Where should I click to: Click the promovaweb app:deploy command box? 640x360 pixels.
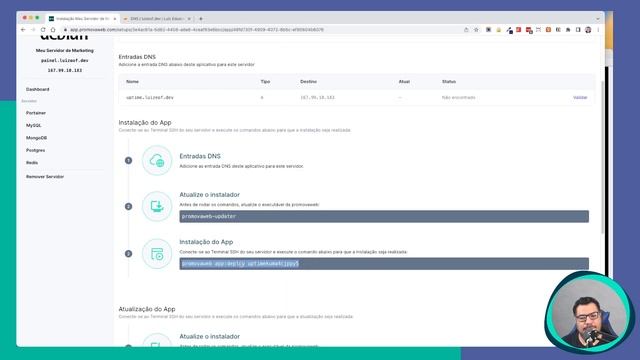click(384, 264)
